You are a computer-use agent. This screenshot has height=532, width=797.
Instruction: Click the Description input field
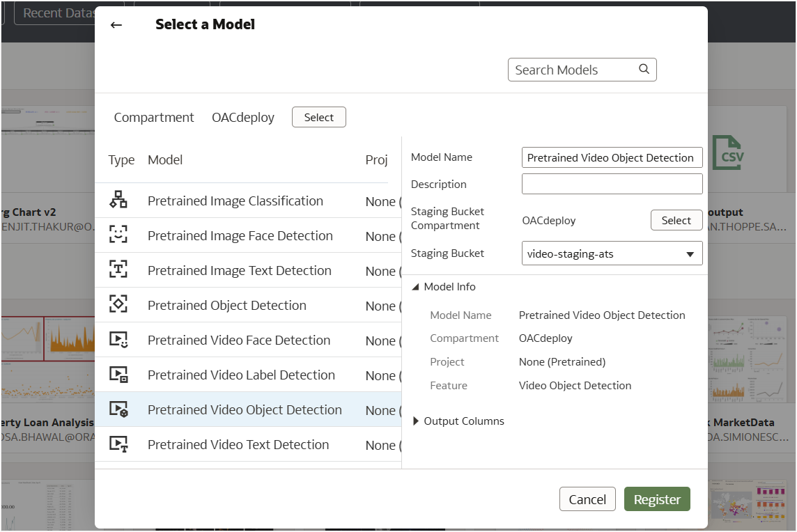click(x=612, y=184)
